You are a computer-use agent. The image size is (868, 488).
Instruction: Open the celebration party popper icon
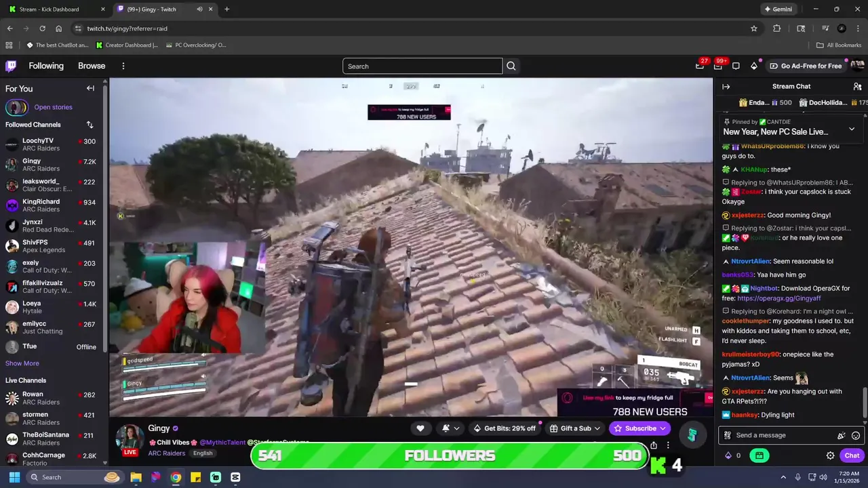842,435
